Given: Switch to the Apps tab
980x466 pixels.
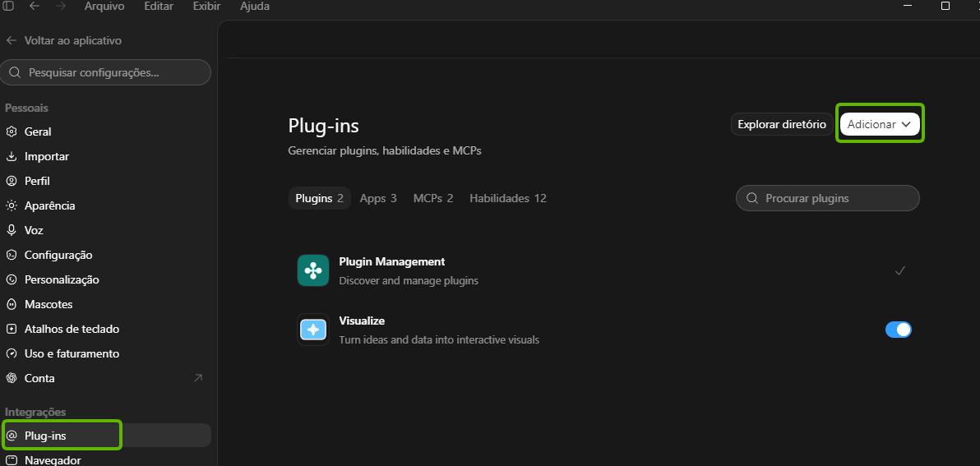Looking at the screenshot, I should [378, 198].
